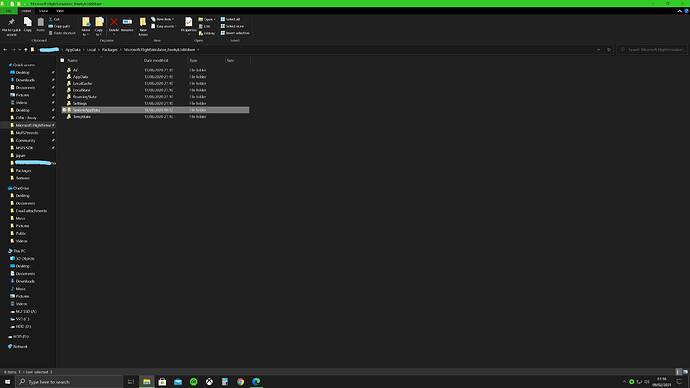The width and height of the screenshot is (690, 388).
Task: Open Spotify from the taskbar
Action: click(194, 381)
